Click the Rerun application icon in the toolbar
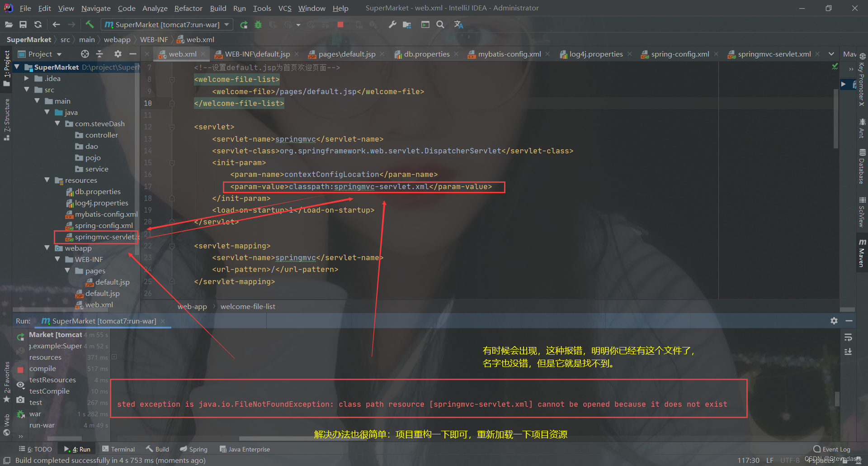 point(244,24)
